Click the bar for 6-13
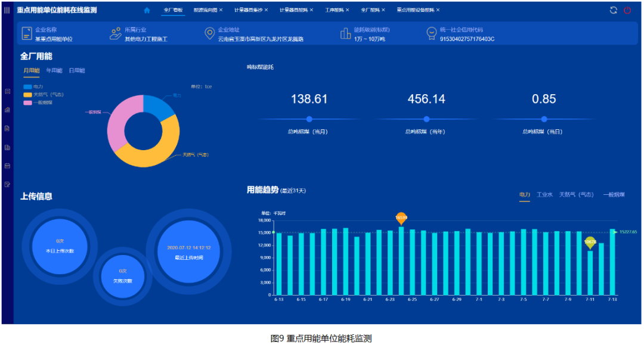The width and height of the screenshot is (644, 345). coord(279,264)
